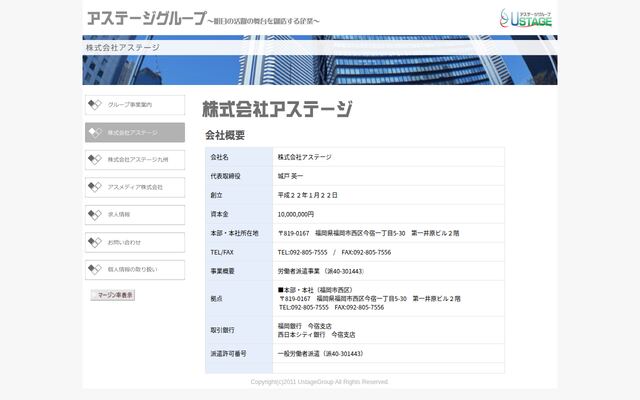The width and height of the screenshot is (640, 400).
Task: Click the large 株式会社アステージ page heading
Action: (x=277, y=109)
